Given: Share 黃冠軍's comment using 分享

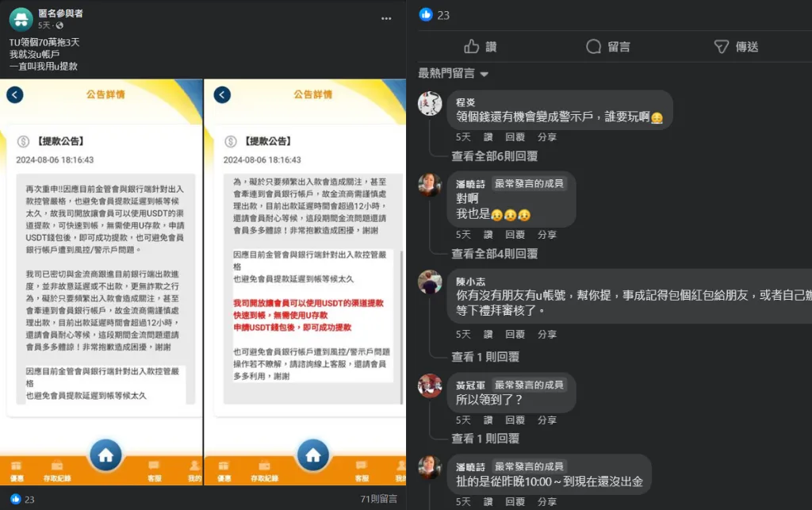Looking at the screenshot, I should [547, 419].
